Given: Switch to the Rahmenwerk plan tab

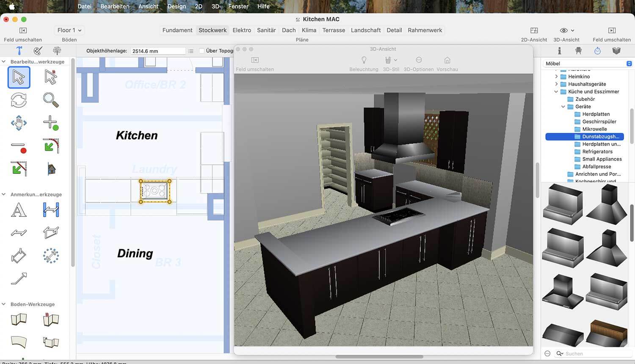Looking at the screenshot, I should (425, 30).
